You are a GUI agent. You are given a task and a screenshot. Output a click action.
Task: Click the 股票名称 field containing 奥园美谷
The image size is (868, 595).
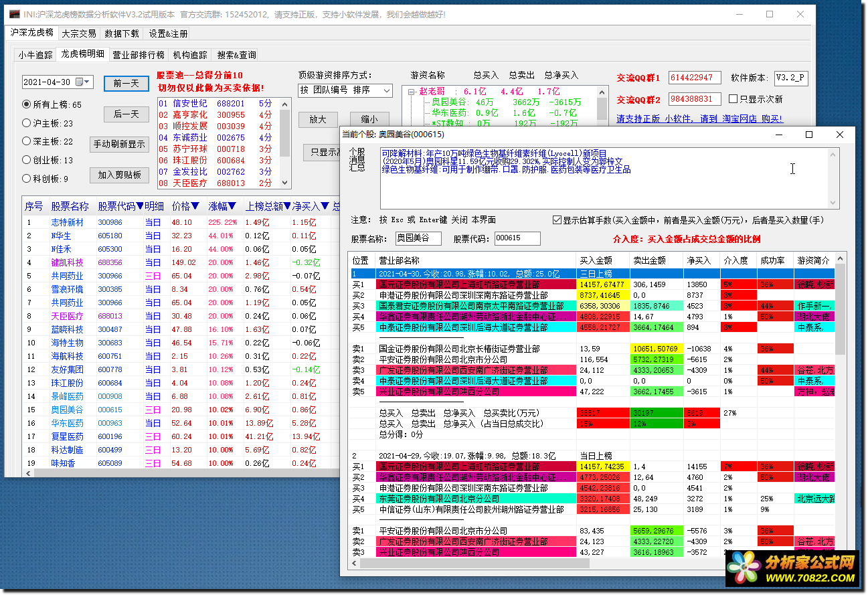[418, 238]
